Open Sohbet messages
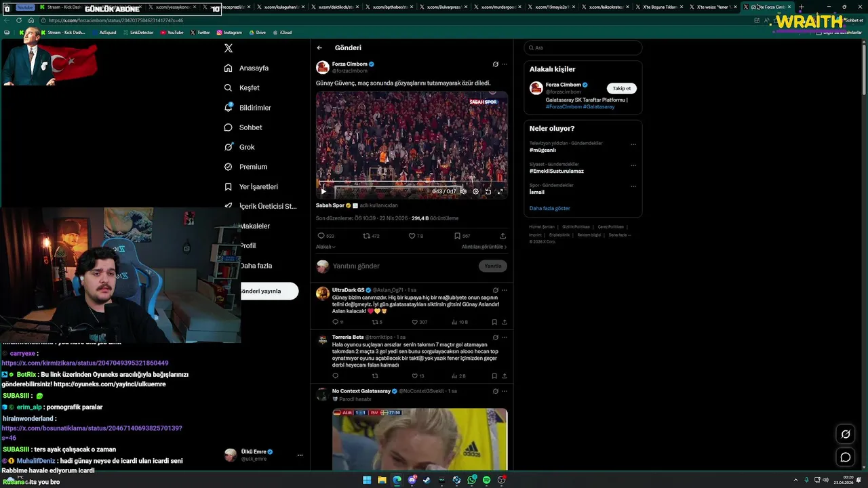The width and height of the screenshot is (868, 488). 243,127
